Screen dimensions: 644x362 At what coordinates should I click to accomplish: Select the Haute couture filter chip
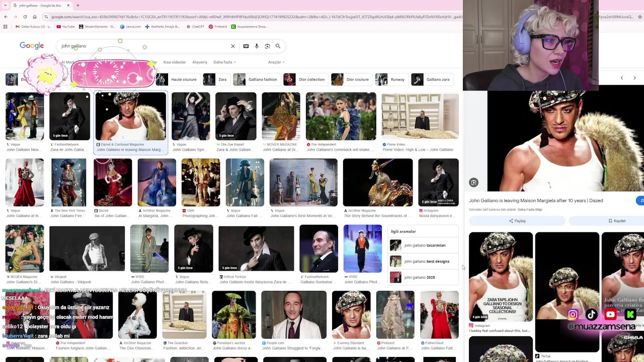(177, 79)
